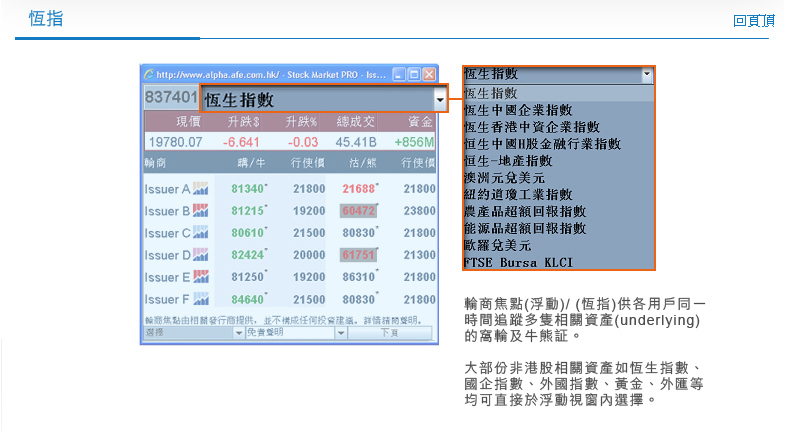Select highlighted bear code 60472

358,211
